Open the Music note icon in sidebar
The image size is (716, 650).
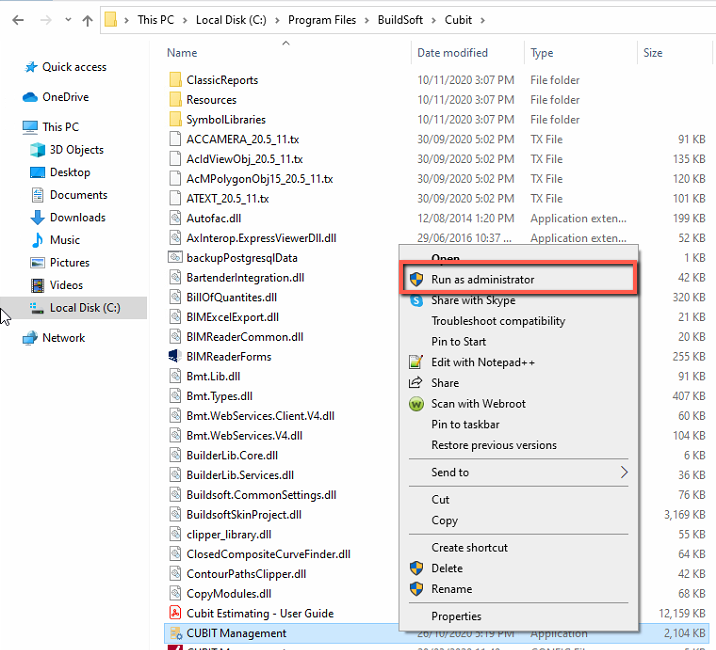click(x=38, y=240)
